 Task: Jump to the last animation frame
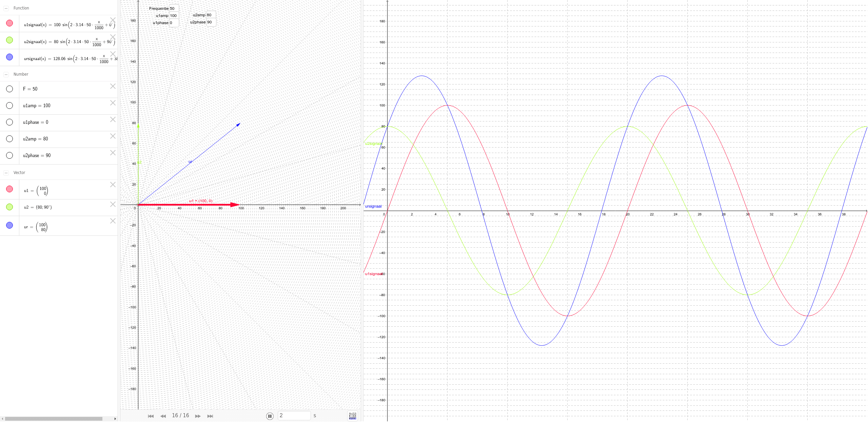click(x=210, y=416)
